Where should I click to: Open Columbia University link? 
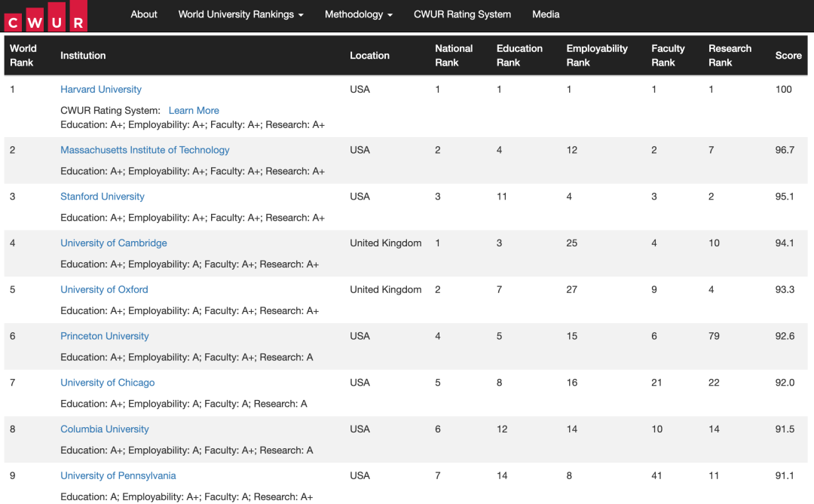(104, 429)
